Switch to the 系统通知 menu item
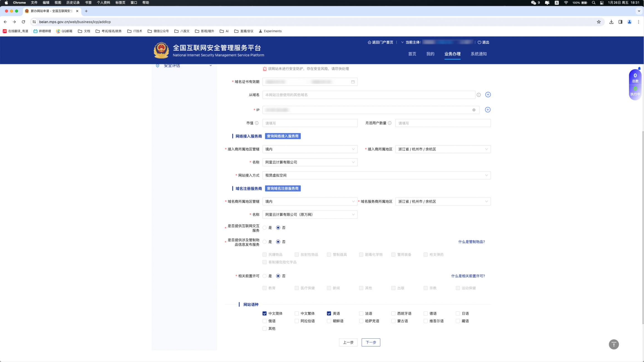The height and width of the screenshot is (362, 644). coord(478,54)
